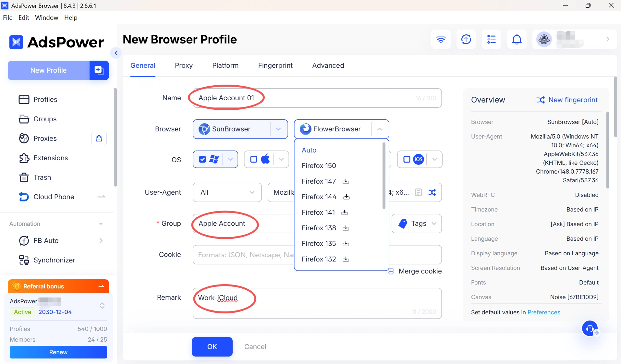Screen dimensions: 621x364
Task: Select Firefox 150 in version list
Action: (319, 166)
